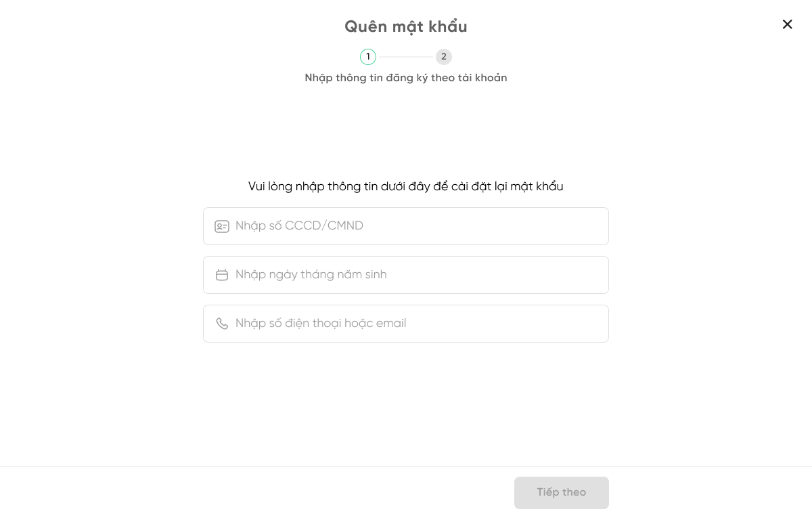Click the calendar icon for birth date

222,275
